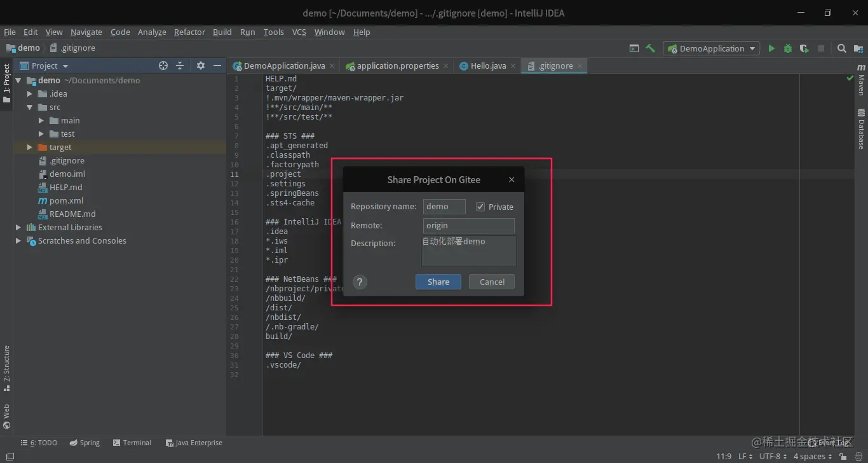This screenshot has height=463, width=868.
Task: Toggle tool window quick-access icon in corner
Action: [10, 457]
